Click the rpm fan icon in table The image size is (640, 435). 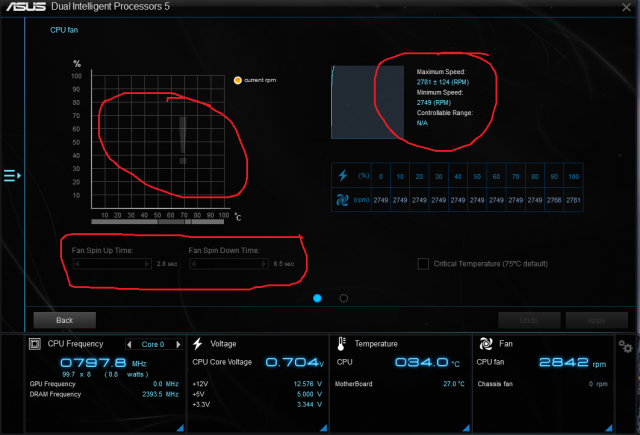click(x=342, y=200)
